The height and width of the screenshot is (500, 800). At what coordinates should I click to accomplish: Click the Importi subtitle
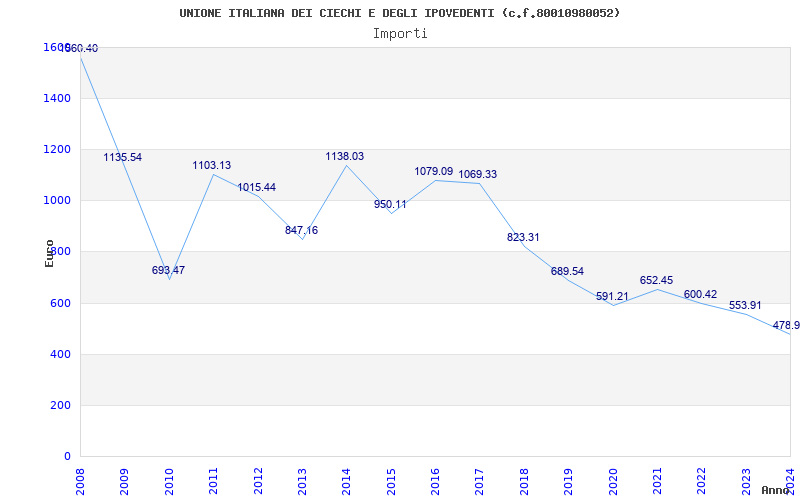pos(400,34)
